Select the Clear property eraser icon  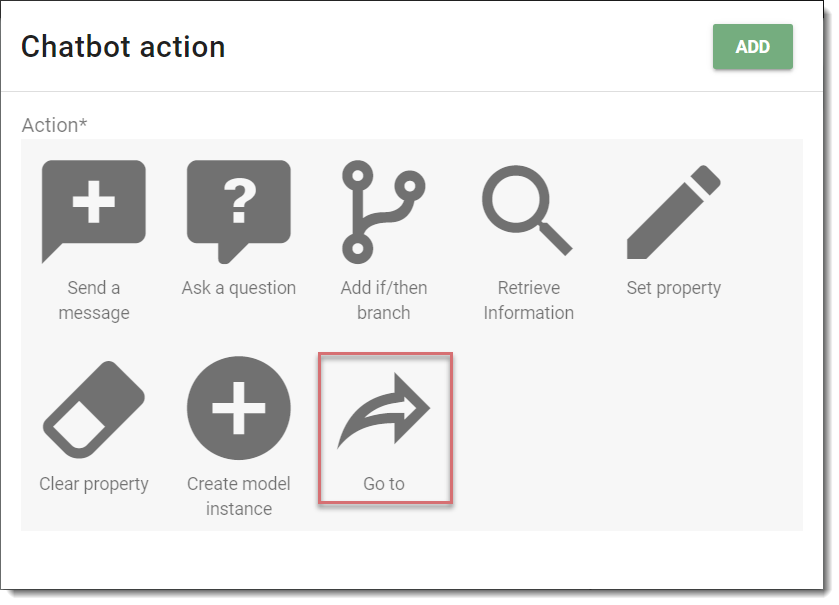tap(94, 409)
